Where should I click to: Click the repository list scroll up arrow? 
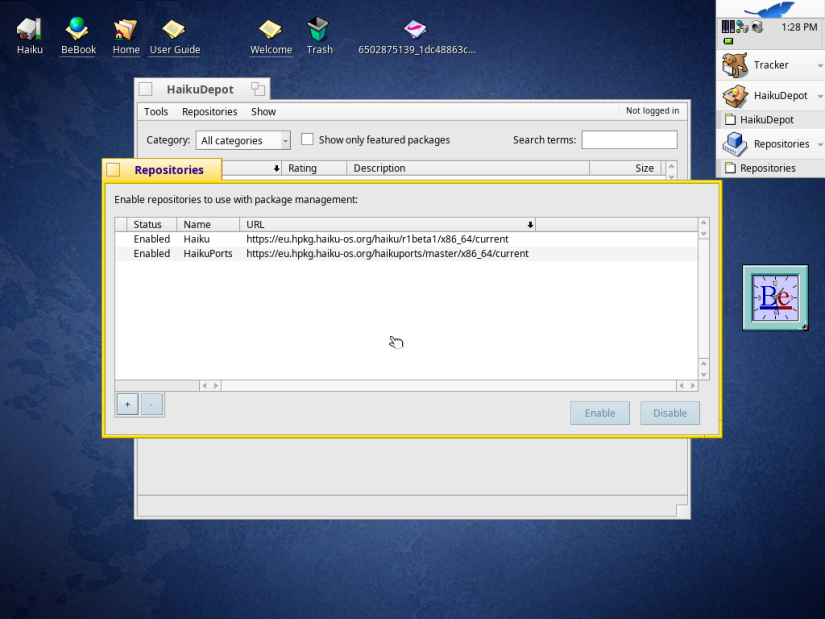(x=703, y=223)
